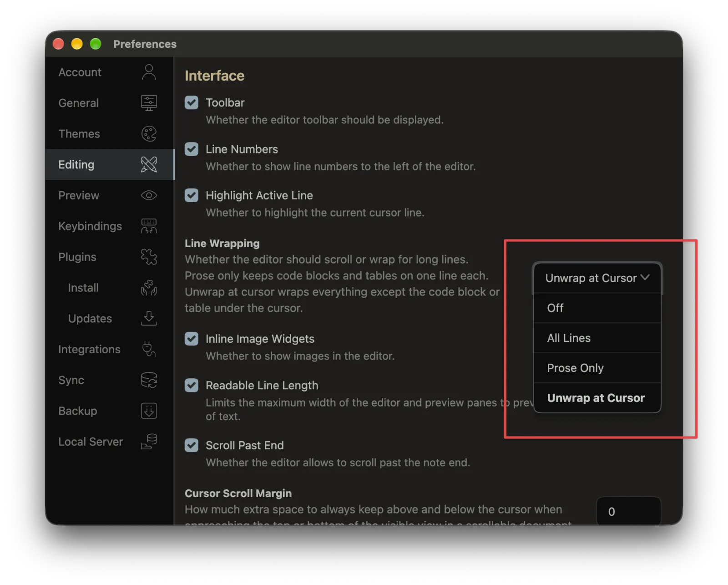Screen dimensions: 728x585
Task: Select the Sync database icon
Action: point(149,380)
